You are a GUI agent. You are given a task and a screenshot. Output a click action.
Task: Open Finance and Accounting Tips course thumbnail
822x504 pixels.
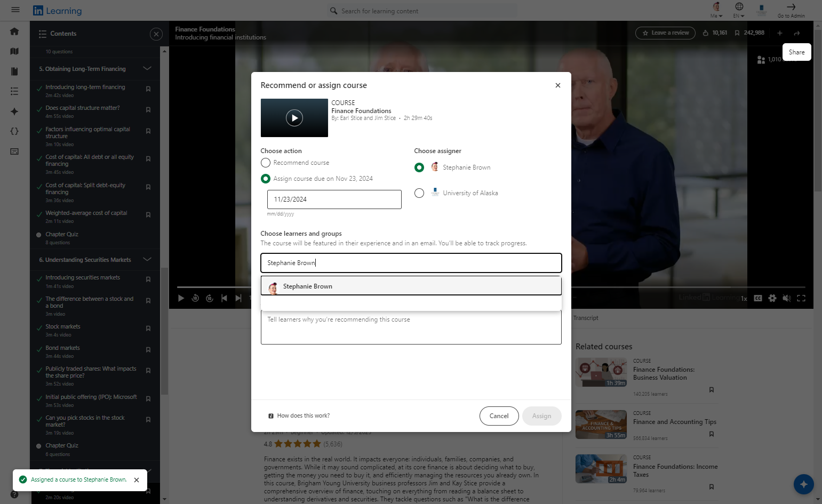[601, 425]
